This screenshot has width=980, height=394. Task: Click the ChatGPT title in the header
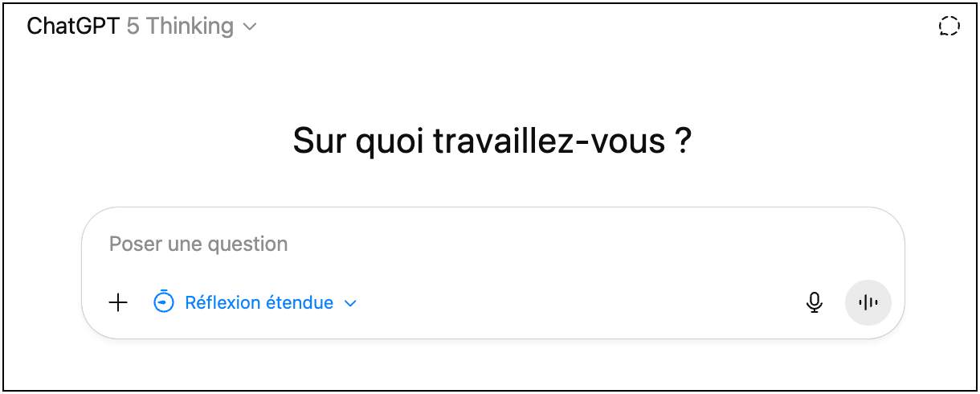click(x=73, y=27)
